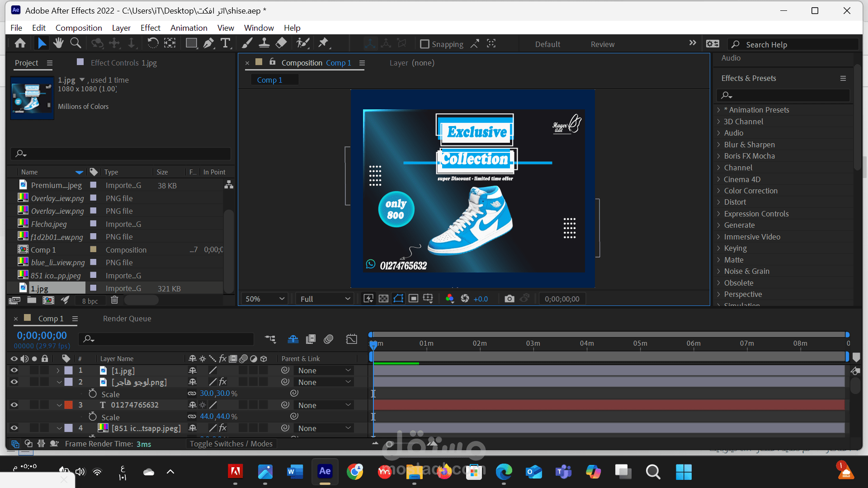This screenshot has width=868, height=488.
Task: Select the Zoom tool in toolbar
Action: pyautogui.click(x=75, y=43)
